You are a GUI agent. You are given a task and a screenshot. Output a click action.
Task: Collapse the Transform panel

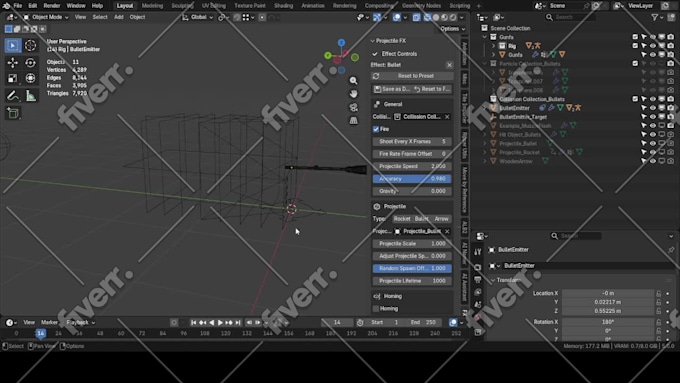(x=493, y=280)
